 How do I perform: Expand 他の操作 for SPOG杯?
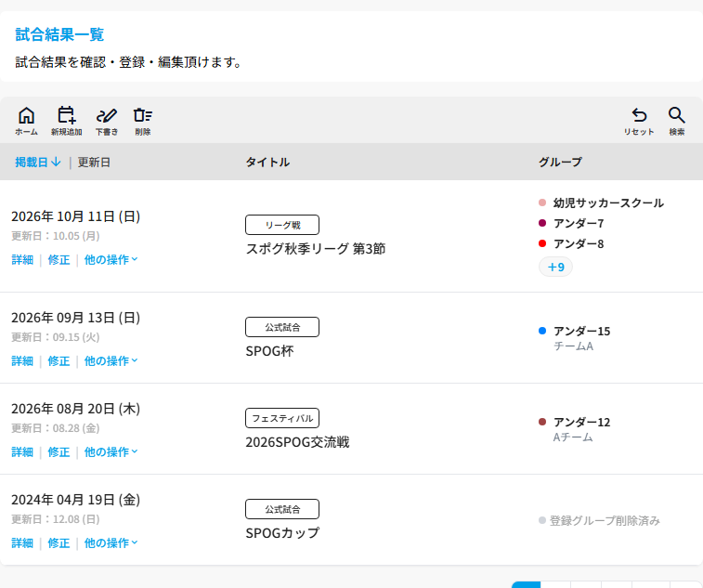pyautogui.click(x=111, y=361)
